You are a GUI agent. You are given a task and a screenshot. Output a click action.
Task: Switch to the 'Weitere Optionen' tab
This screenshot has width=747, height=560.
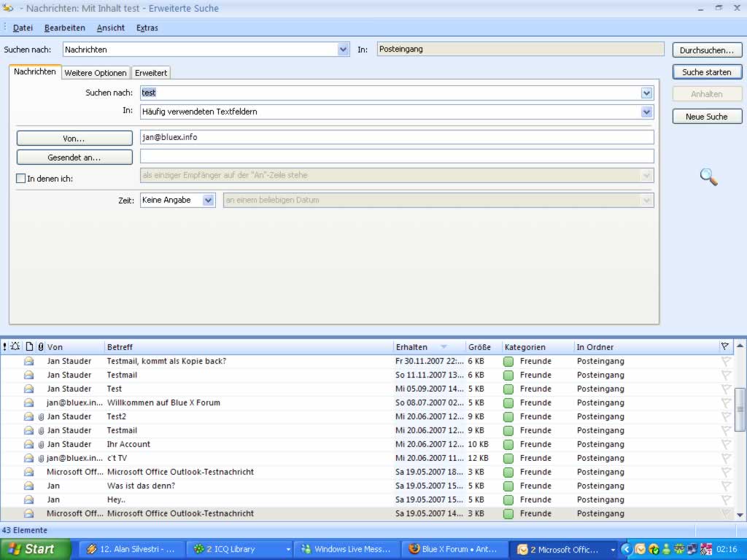[96, 73]
